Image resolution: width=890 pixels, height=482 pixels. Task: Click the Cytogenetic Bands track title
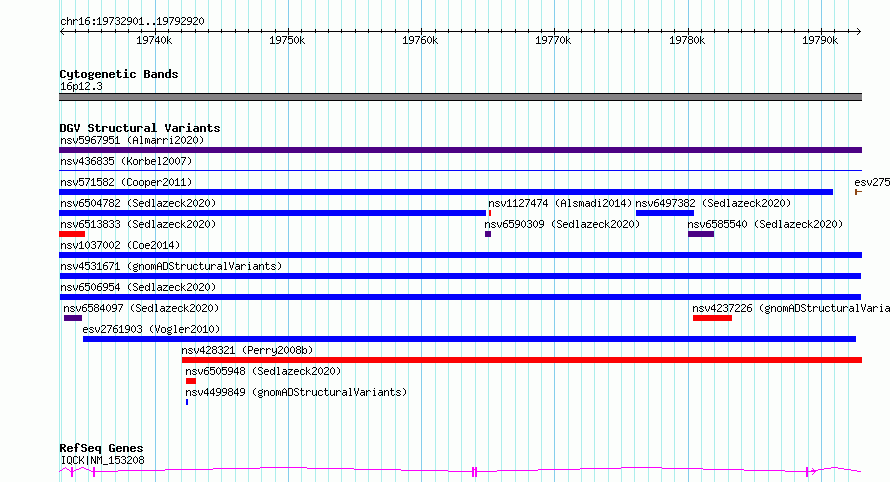point(119,74)
